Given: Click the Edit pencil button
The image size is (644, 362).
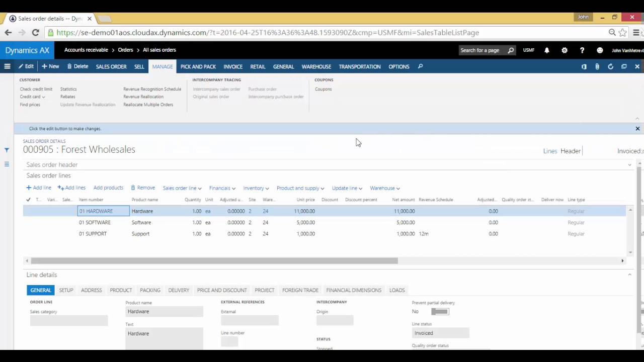Looking at the screenshot, I should (26, 66).
